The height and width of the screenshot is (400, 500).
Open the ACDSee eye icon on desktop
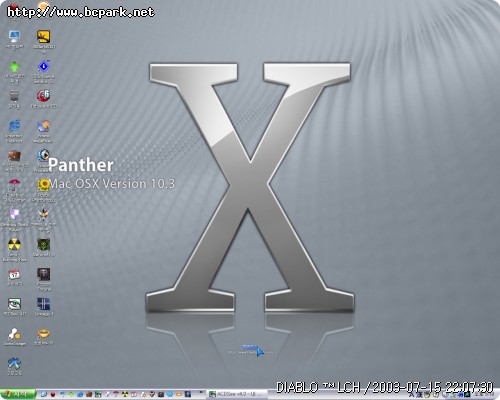click(14, 304)
